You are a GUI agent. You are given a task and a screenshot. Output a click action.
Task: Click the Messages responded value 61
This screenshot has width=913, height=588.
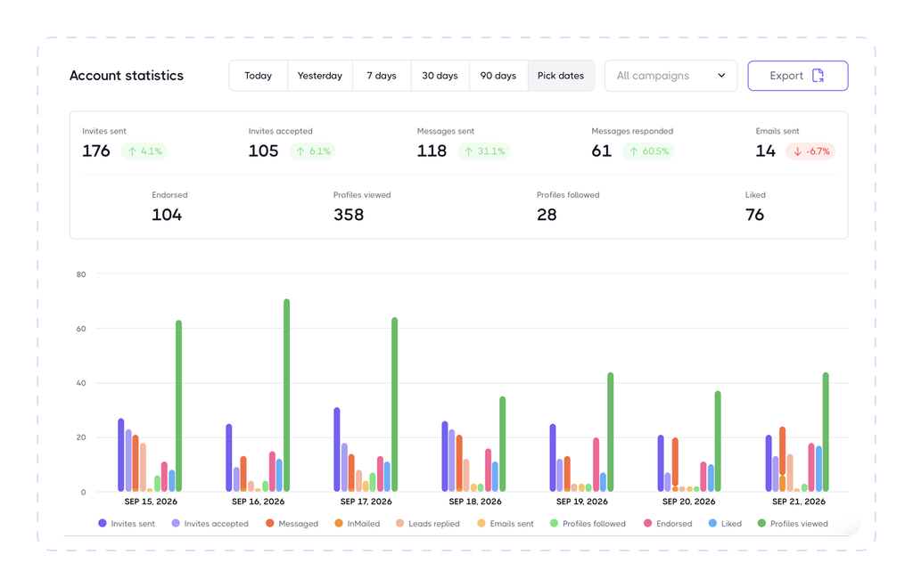[x=602, y=151]
